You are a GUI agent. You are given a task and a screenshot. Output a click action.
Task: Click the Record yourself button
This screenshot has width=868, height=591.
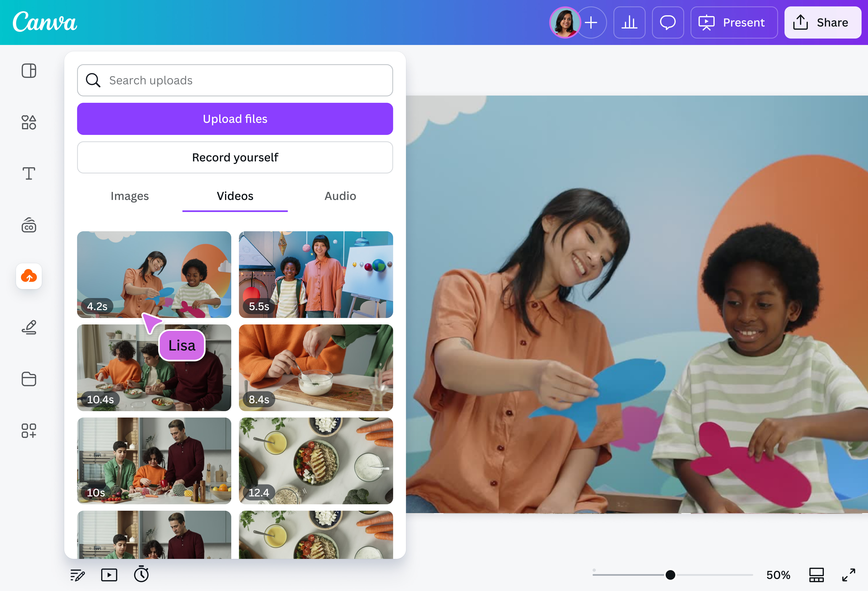pyautogui.click(x=235, y=157)
